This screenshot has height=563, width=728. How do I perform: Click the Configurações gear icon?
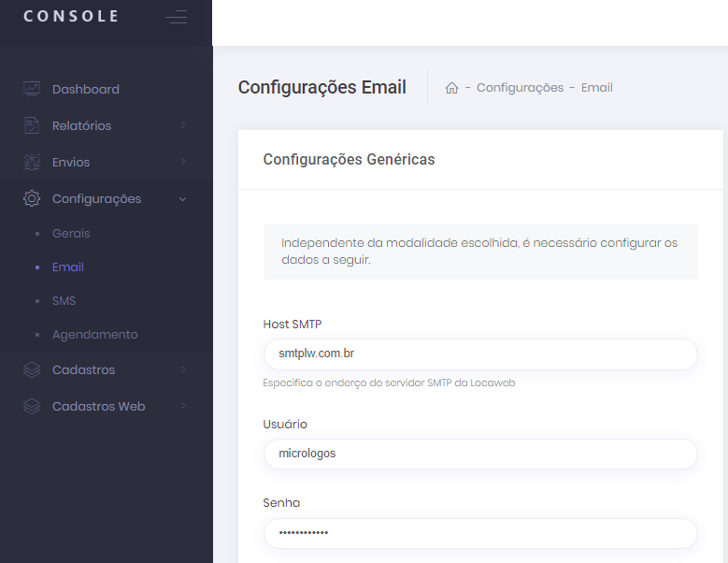32,198
